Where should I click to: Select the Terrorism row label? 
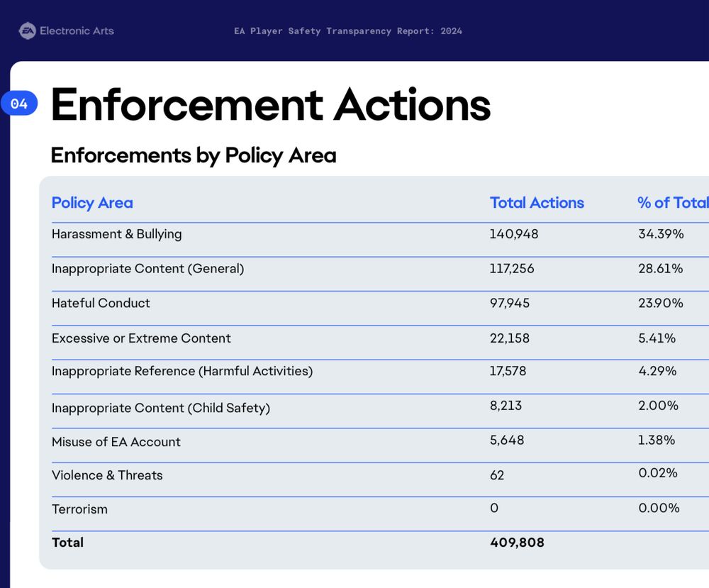[x=79, y=509]
